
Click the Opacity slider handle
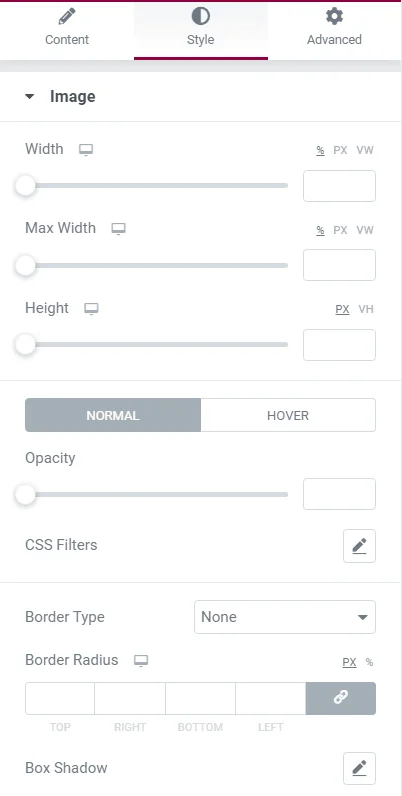point(25,494)
